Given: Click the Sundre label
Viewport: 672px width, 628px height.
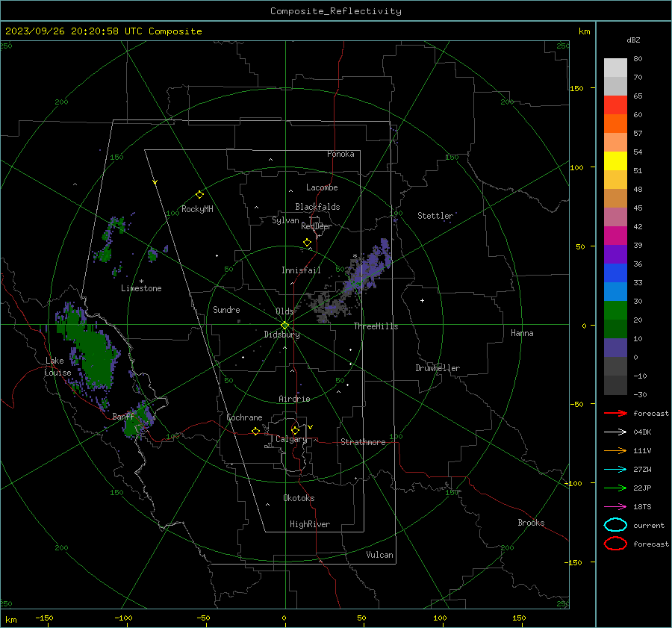Looking at the screenshot, I should (x=226, y=309).
